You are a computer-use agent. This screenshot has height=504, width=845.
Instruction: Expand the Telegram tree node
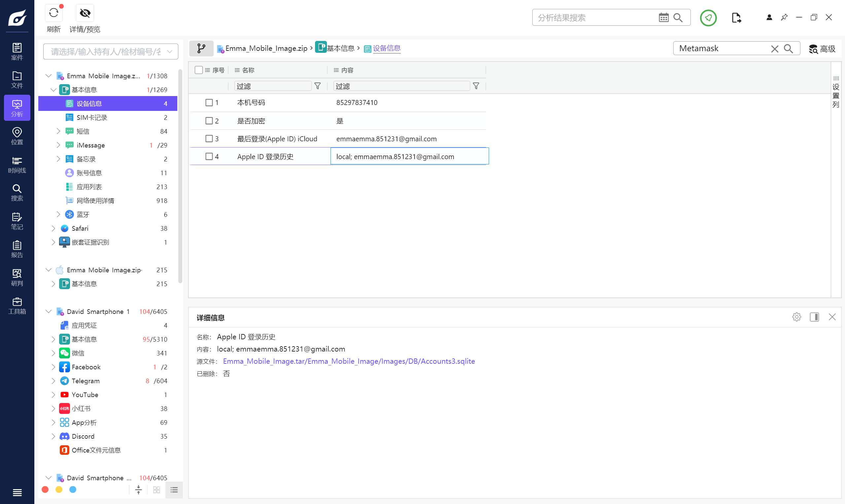(53, 381)
